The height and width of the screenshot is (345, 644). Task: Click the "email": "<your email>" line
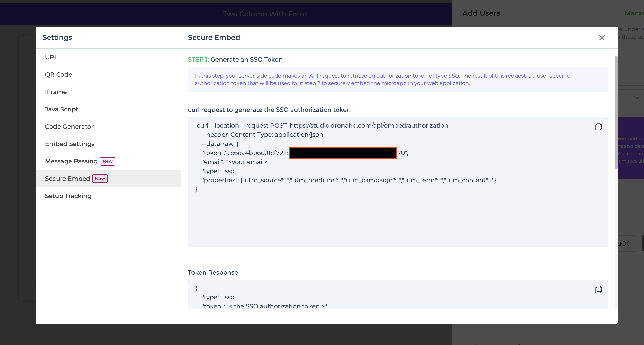click(x=236, y=162)
